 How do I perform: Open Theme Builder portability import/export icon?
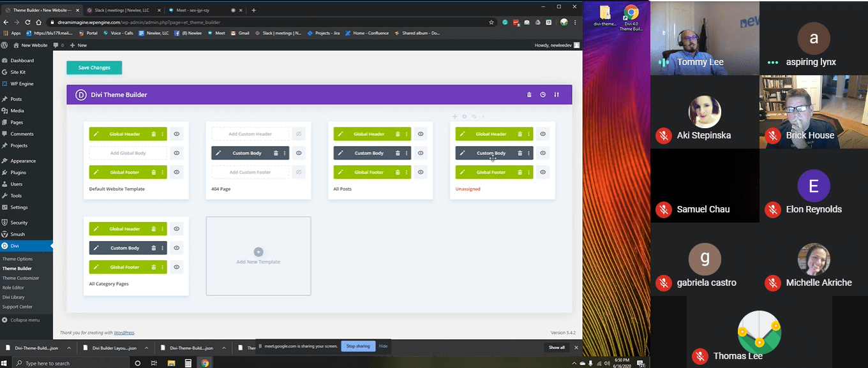pyautogui.click(x=557, y=94)
